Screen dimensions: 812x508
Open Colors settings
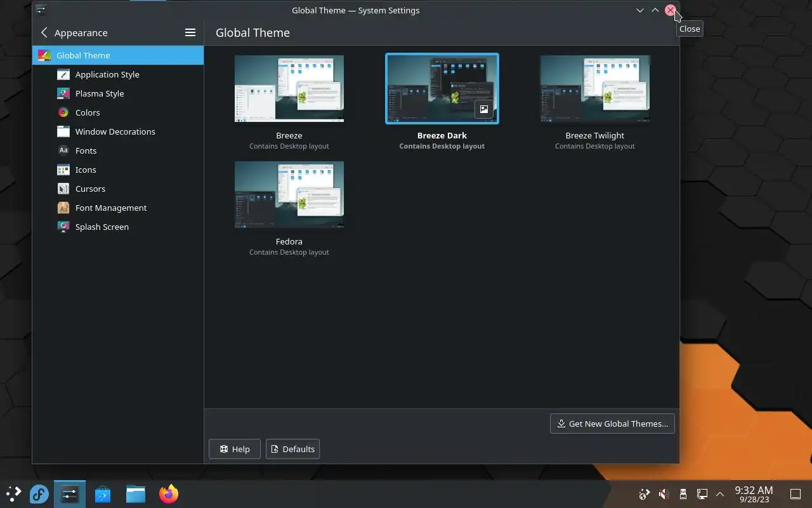point(118,112)
